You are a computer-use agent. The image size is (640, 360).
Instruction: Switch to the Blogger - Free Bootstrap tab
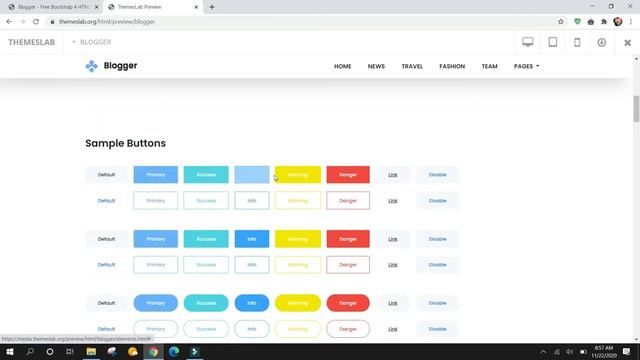point(52,7)
